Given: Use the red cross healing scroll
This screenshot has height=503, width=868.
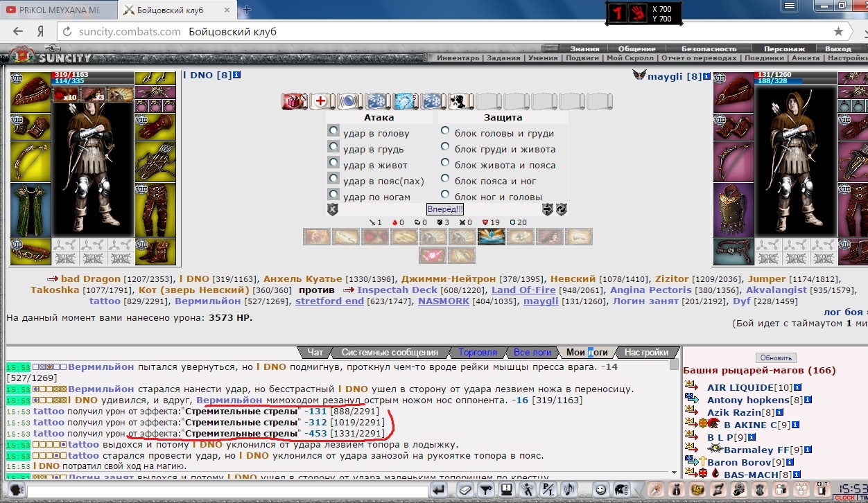Looking at the screenshot, I should point(322,101).
